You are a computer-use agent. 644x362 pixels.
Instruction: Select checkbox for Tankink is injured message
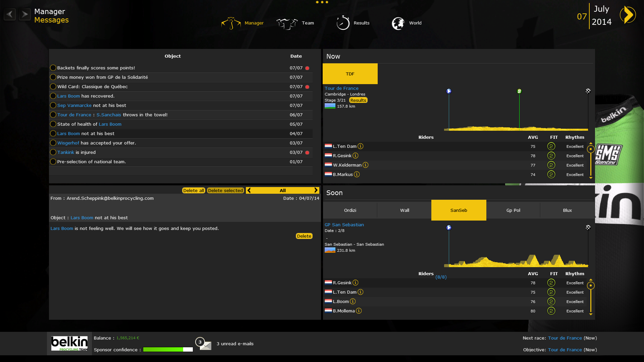point(53,152)
